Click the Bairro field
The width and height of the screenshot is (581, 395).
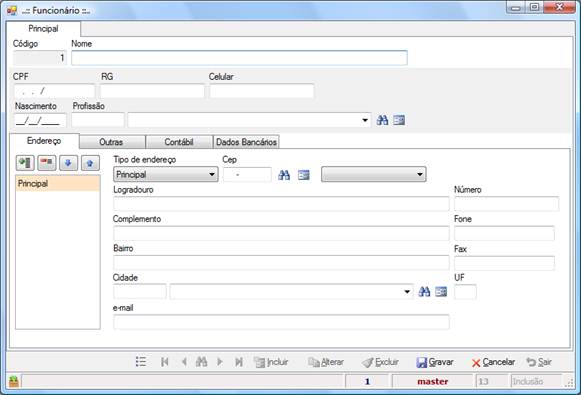pyautogui.click(x=281, y=263)
